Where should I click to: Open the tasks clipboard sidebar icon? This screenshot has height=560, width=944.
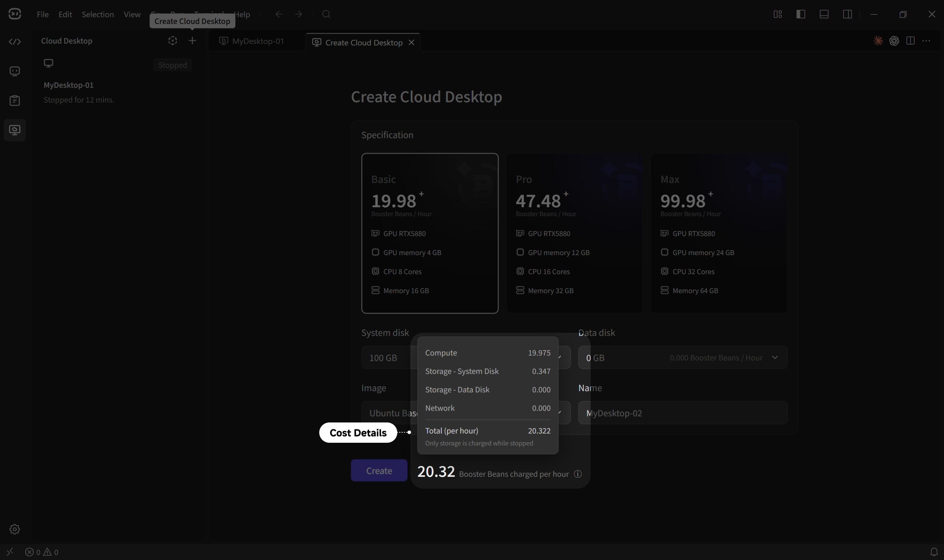[15, 101]
